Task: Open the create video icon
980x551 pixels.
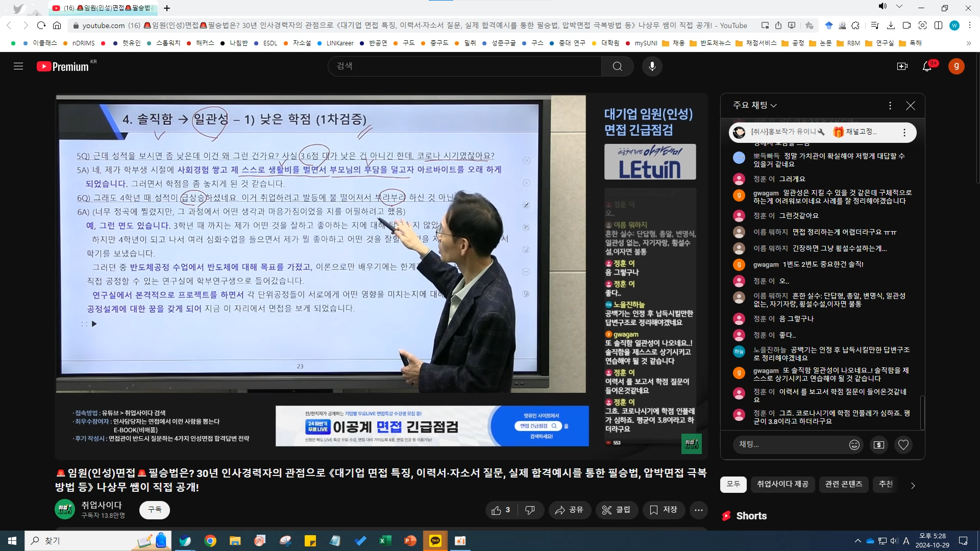Action: pos(902,66)
